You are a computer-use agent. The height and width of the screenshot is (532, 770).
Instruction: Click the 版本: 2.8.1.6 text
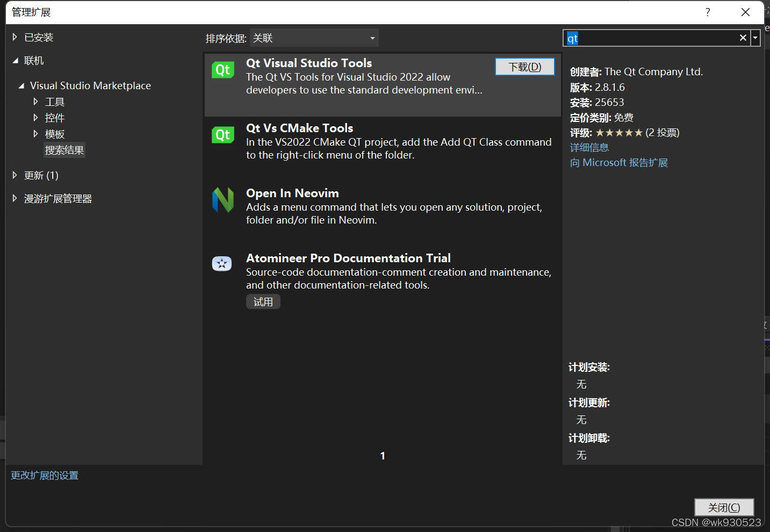tap(598, 87)
